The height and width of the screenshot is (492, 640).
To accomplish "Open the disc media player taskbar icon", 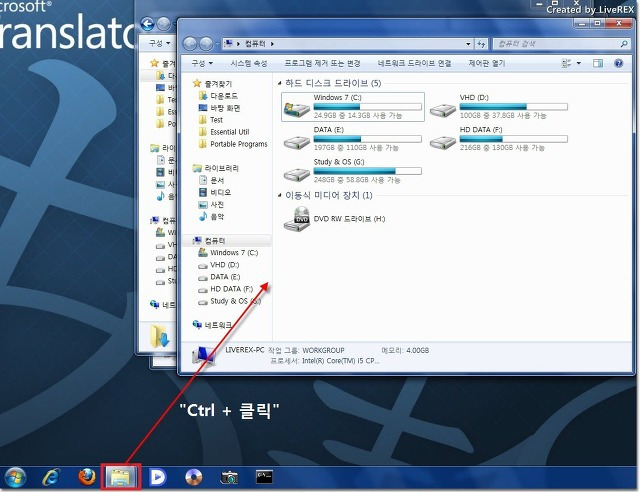I will point(193,477).
